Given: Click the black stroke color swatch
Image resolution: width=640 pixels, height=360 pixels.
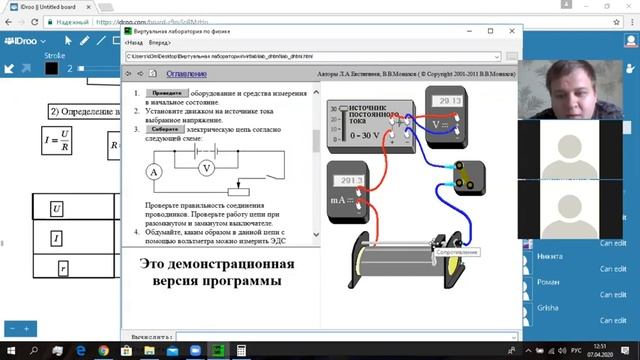Looking at the screenshot, I should (x=51, y=69).
